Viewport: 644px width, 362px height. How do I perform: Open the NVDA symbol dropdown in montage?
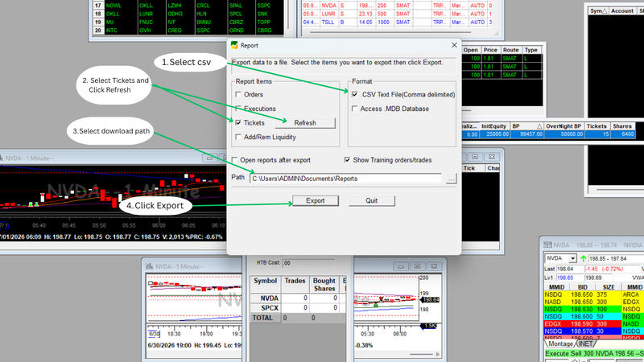572,258
